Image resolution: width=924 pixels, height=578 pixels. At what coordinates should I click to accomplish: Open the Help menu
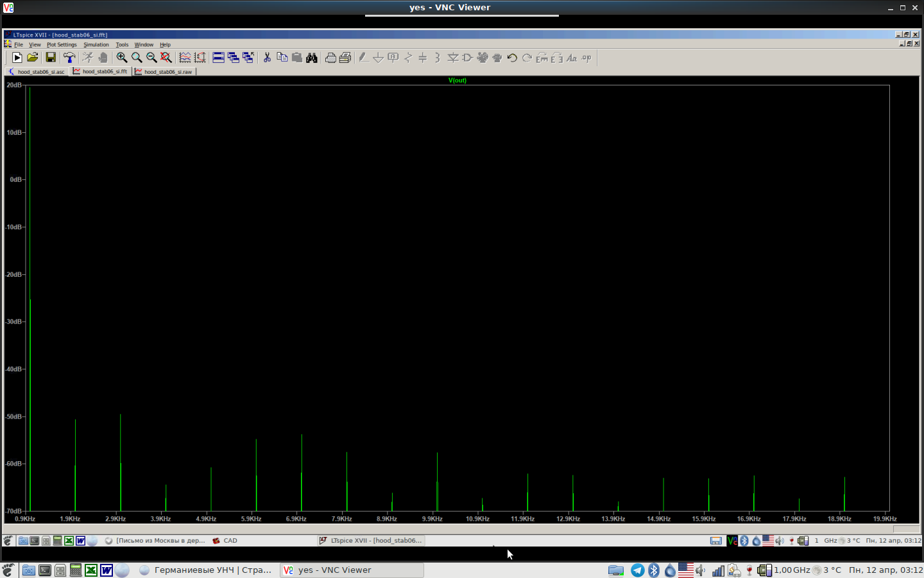[165, 45]
